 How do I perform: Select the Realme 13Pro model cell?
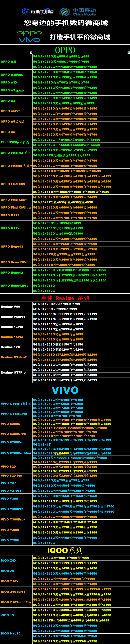click(x=16, y=327)
